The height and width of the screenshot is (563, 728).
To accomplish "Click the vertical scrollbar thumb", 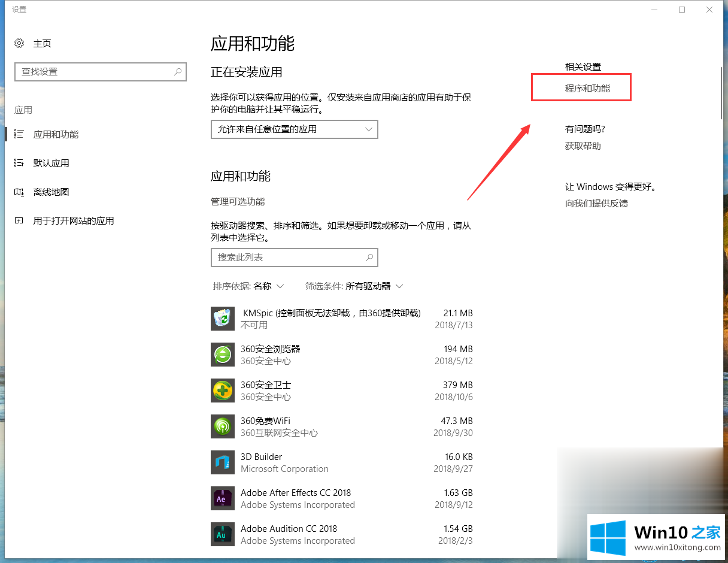I will [x=721, y=92].
